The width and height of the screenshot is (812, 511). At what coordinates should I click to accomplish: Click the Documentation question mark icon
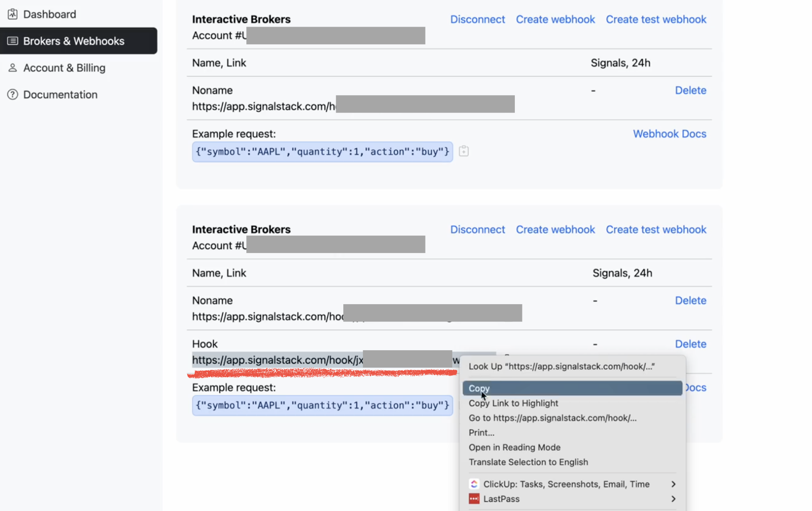(x=13, y=94)
